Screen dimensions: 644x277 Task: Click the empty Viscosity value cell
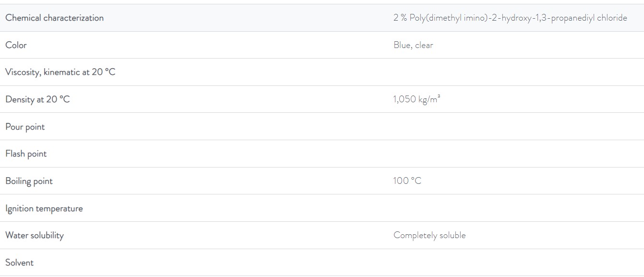coord(516,72)
